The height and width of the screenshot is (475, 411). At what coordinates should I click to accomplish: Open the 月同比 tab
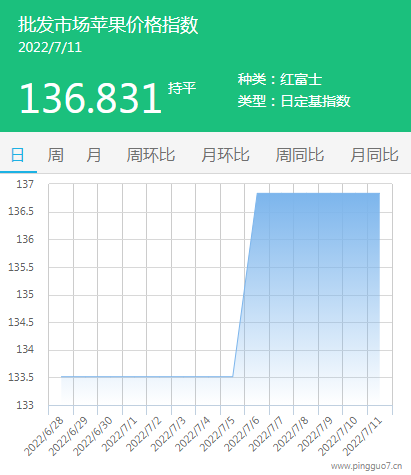[374, 155]
